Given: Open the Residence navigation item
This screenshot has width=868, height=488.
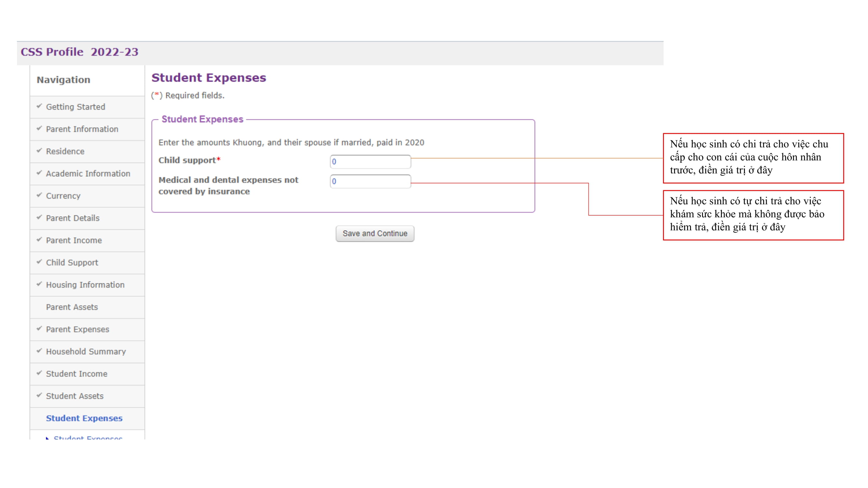Looking at the screenshot, I should 65,151.
